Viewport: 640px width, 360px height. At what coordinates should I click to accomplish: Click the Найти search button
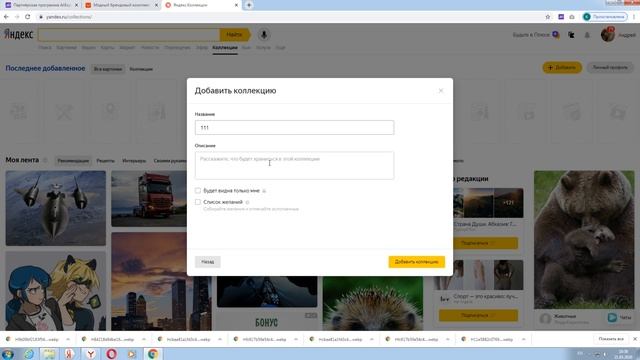235,35
